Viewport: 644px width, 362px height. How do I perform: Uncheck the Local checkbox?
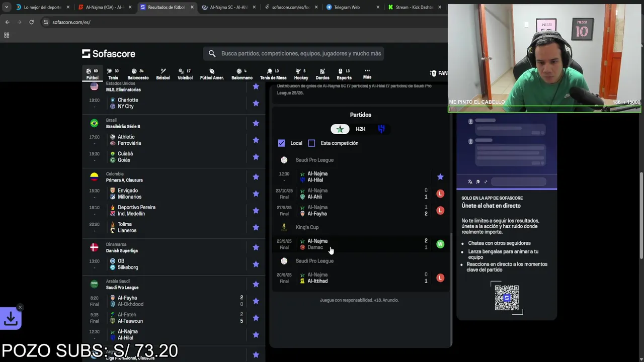click(x=281, y=143)
